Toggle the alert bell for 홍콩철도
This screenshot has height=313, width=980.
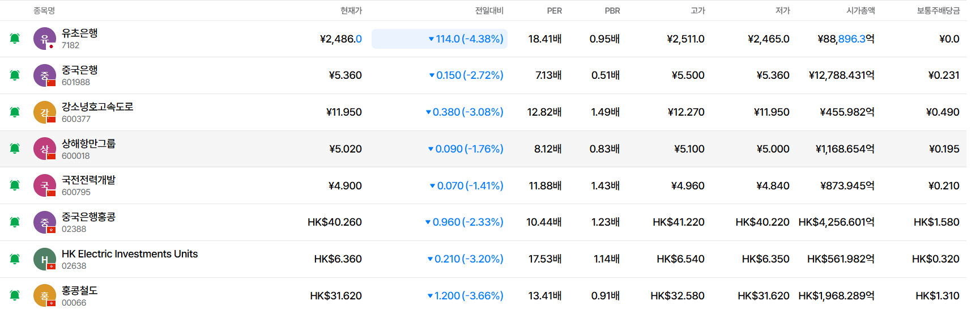pos(15,295)
